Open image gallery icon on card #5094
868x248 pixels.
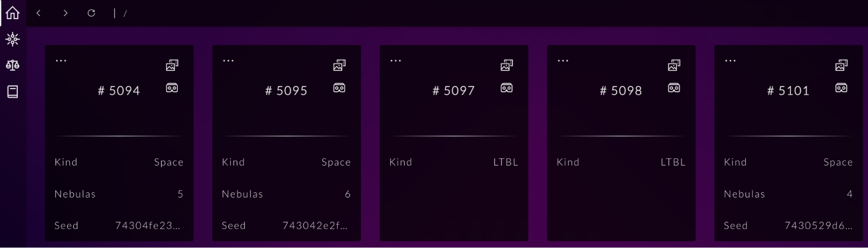tap(172, 65)
